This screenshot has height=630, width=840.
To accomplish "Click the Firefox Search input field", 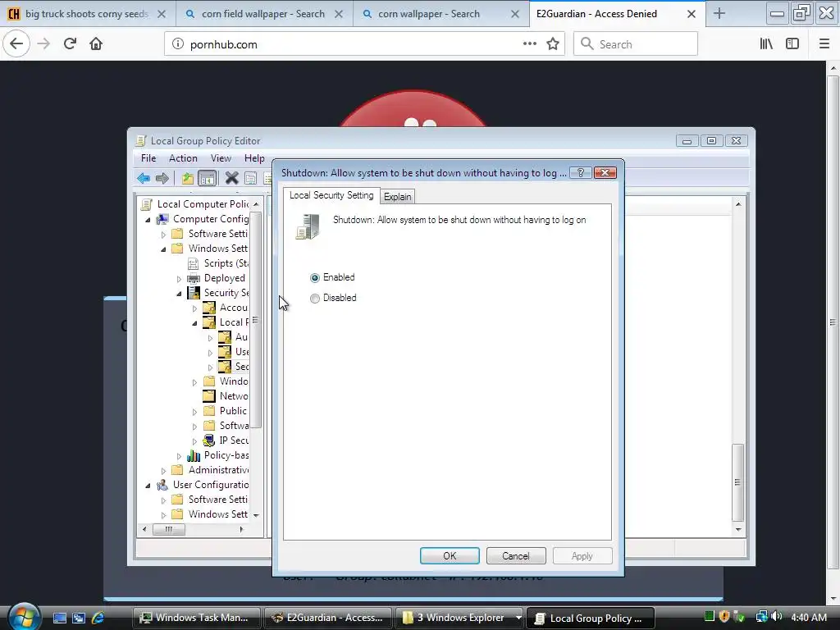I will [636, 44].
